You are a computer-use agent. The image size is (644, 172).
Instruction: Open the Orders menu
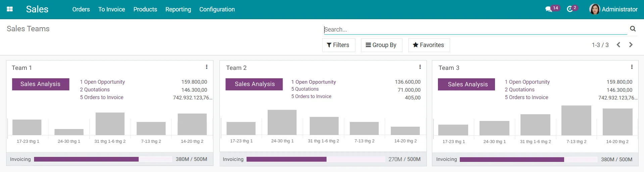(x=81, y=9)
